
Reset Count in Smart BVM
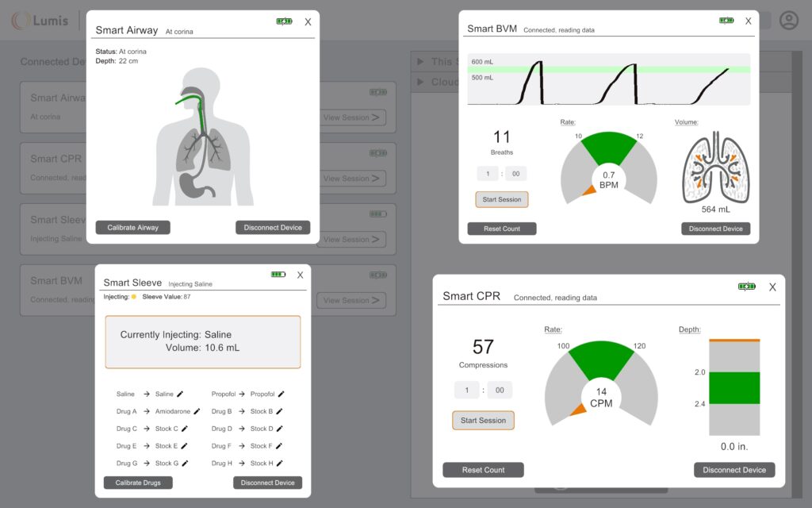coord(502,229)
